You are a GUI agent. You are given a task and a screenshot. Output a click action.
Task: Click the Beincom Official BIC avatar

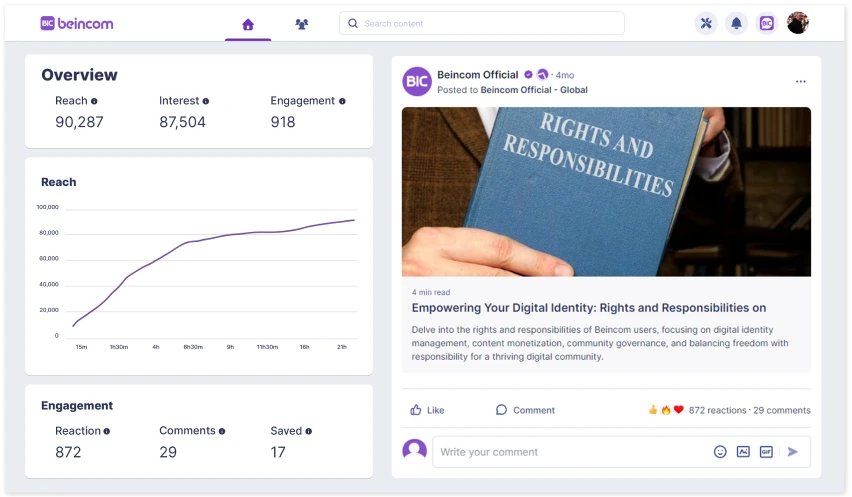417,81
